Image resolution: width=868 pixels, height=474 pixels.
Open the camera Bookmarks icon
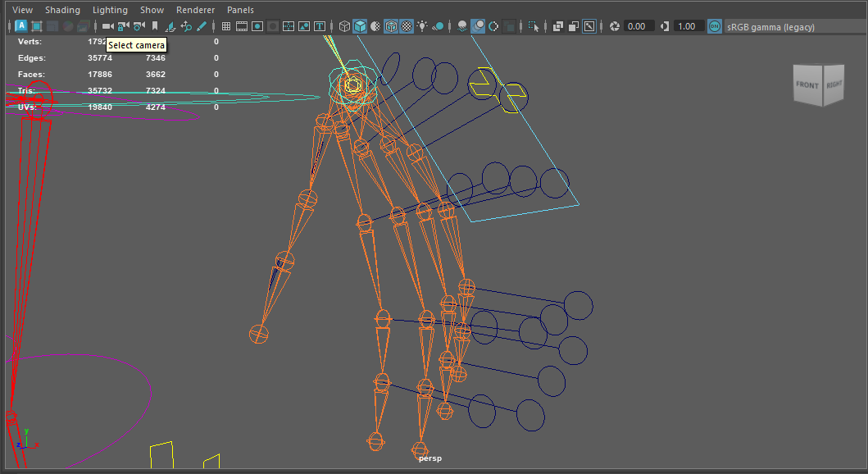point(154,26)
